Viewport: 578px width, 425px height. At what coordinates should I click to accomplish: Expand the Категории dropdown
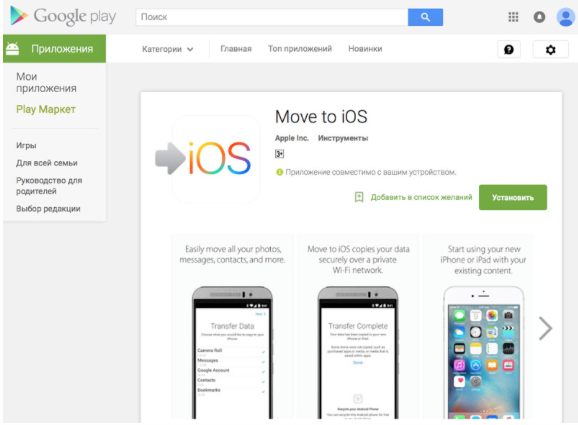[x=168, y=49]
